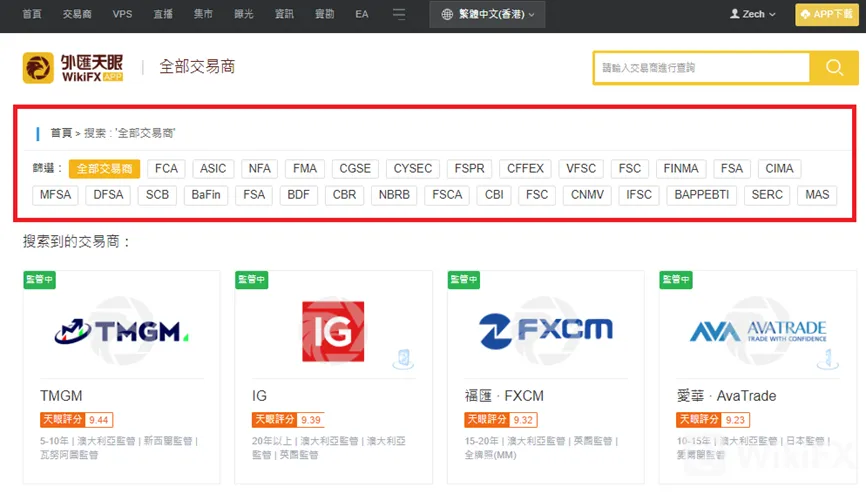
Task: Click the WikiFX logo icon
Action: click(x=38, y=68)
